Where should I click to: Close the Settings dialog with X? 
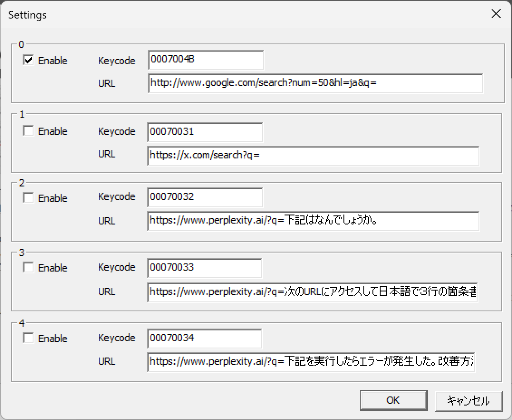coord(496,14)
